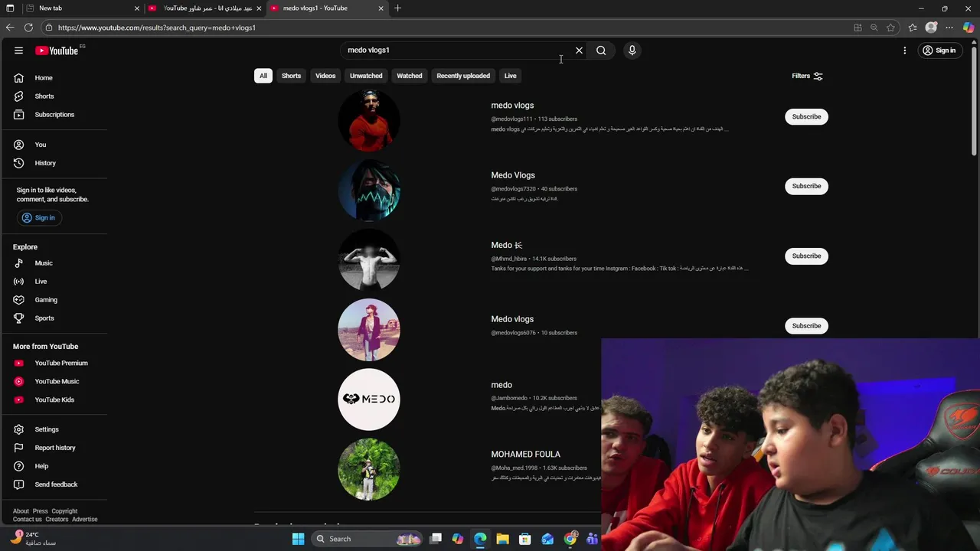Open the zoom-out magnifier in the address bar
The width and height of the screenshot is (980, 551).
coord(874,28)
